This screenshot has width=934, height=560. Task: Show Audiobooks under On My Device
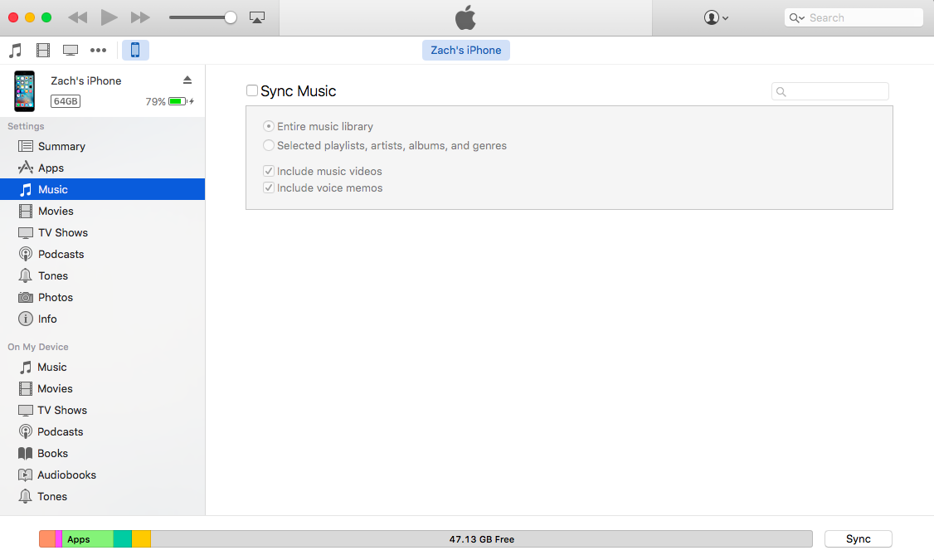[x=103, y=475]
